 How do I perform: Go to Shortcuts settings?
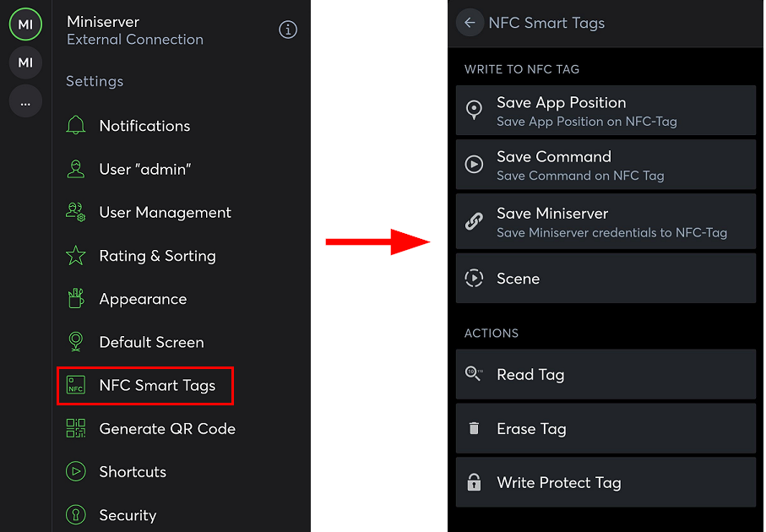pos(133,472)
